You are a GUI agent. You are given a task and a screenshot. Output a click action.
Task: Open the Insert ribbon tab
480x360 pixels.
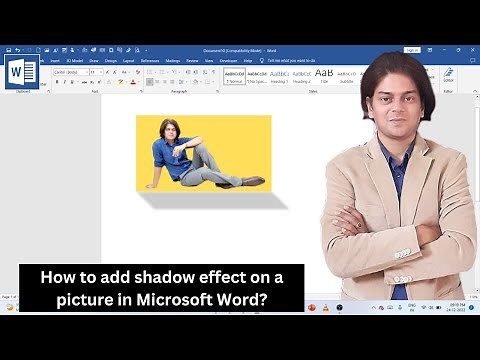55,61
